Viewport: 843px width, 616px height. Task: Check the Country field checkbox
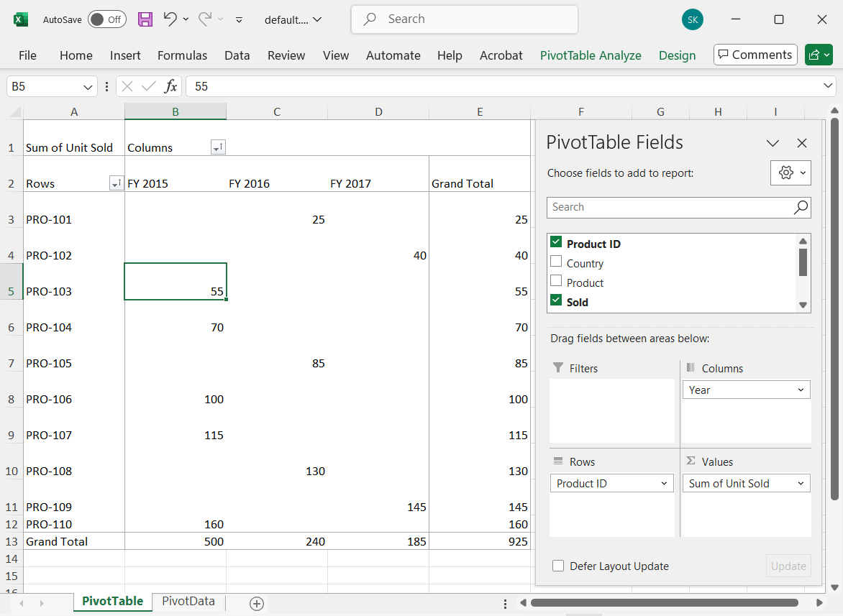tap(556, 262)
